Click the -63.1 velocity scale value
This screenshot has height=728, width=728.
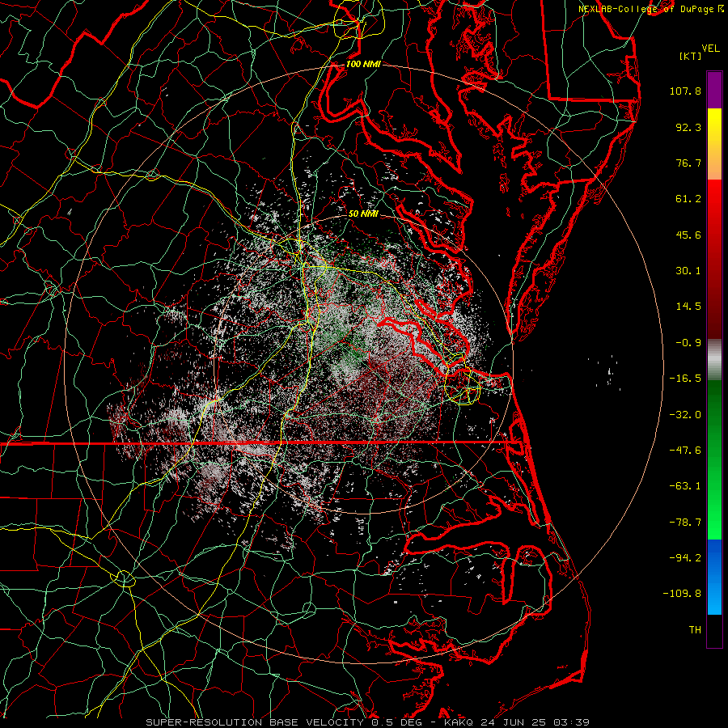coord(685,486)
